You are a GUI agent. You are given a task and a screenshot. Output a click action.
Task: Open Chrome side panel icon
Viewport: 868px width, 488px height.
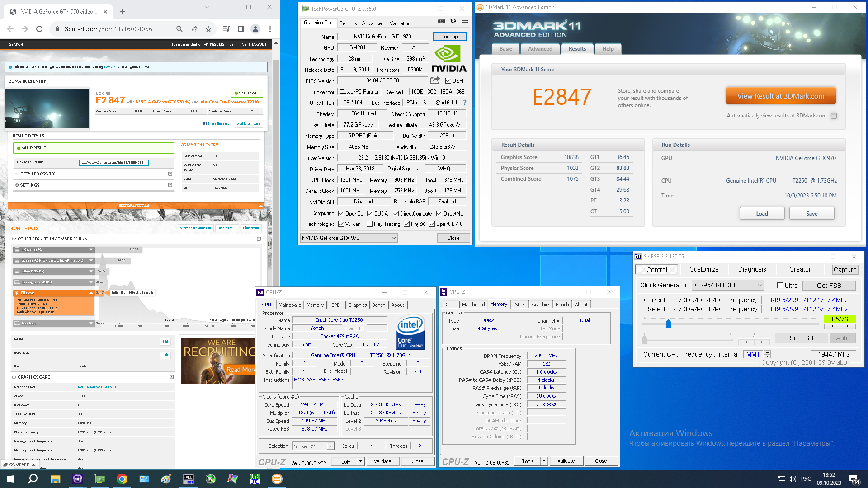click(241, 29)
